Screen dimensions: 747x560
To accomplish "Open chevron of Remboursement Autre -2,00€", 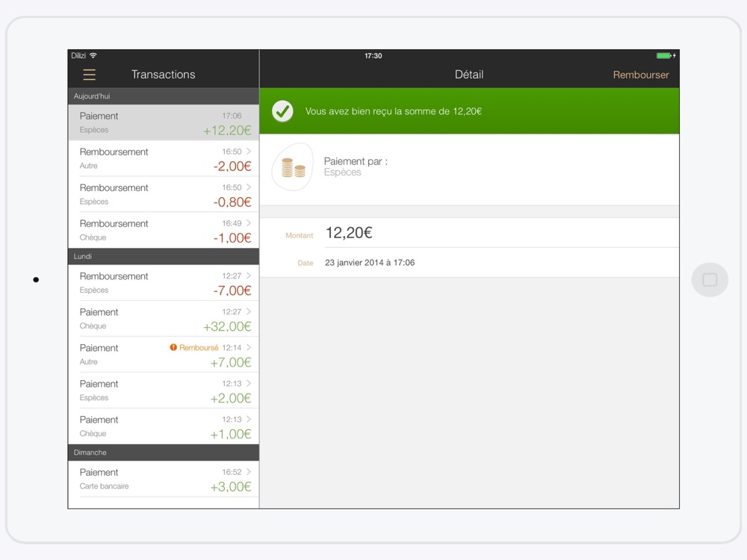I will pos(249,152).
